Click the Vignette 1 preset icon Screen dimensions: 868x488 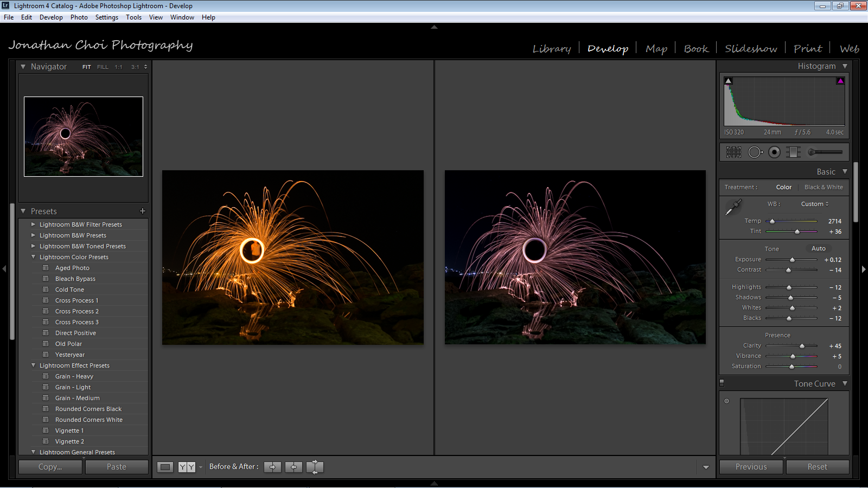pos(46,431)
